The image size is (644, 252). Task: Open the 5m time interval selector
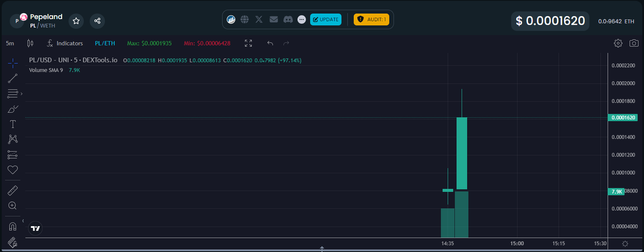[x=10, y=43]
